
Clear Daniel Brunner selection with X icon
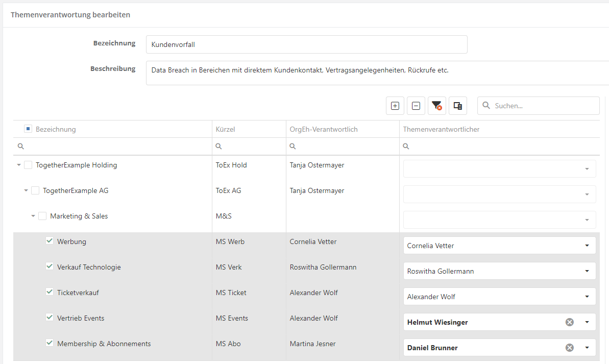(x=570, y=348)
